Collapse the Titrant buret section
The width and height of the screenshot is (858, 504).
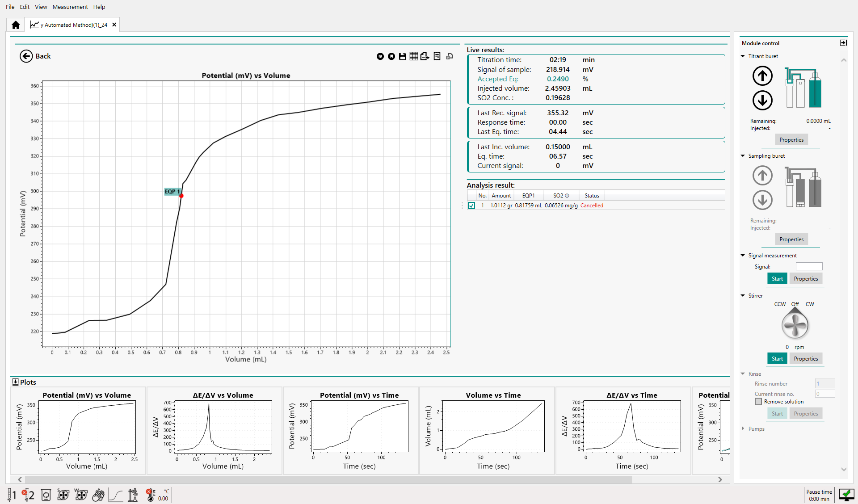[x=743, y=56]
